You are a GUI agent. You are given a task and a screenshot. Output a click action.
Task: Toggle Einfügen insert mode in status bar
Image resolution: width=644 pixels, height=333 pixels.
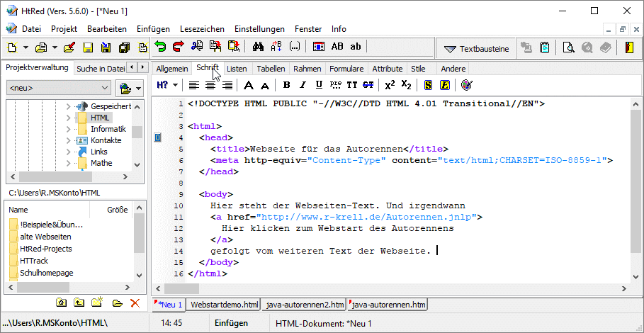click(231, 323)
